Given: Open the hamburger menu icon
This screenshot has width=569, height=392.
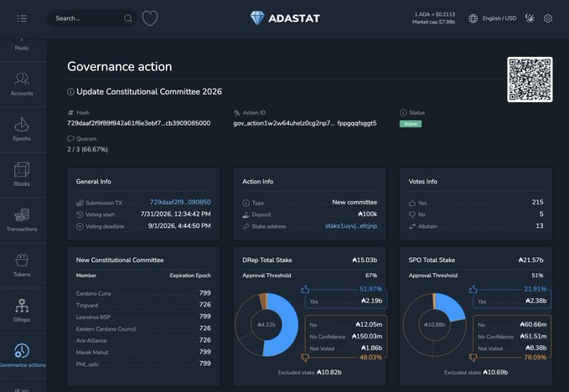Looking at the screenshot, I should [22, 18].
